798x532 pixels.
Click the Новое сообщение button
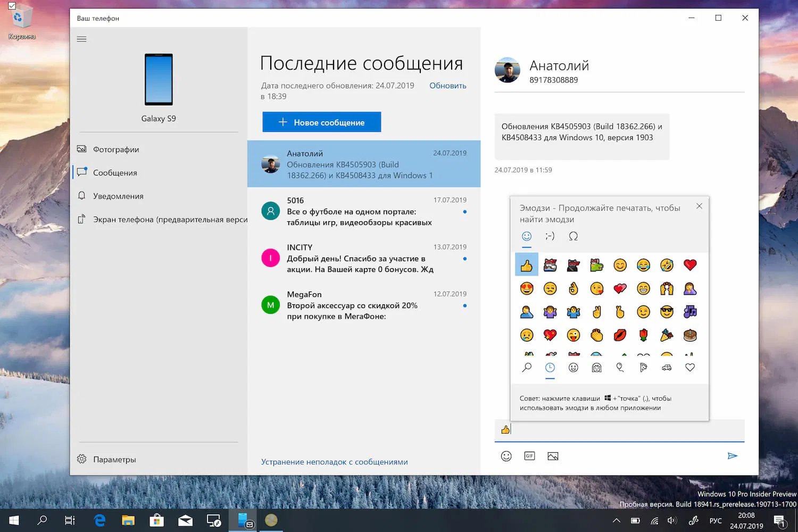(321, 122)
